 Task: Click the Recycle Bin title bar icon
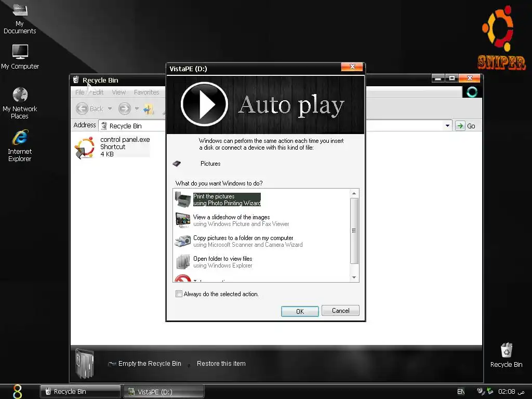click(x=76, y=79)
